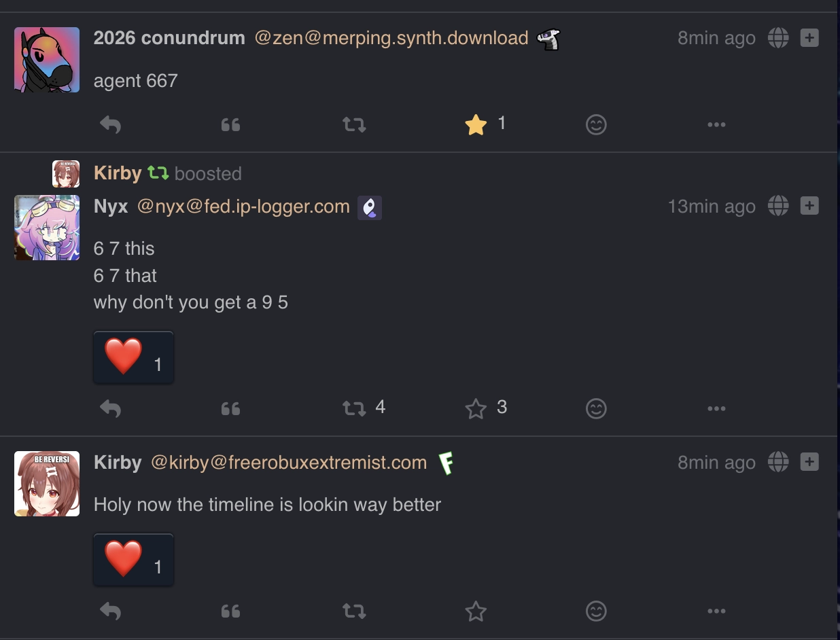Quote Kirby's timeline post

point(231,611)
